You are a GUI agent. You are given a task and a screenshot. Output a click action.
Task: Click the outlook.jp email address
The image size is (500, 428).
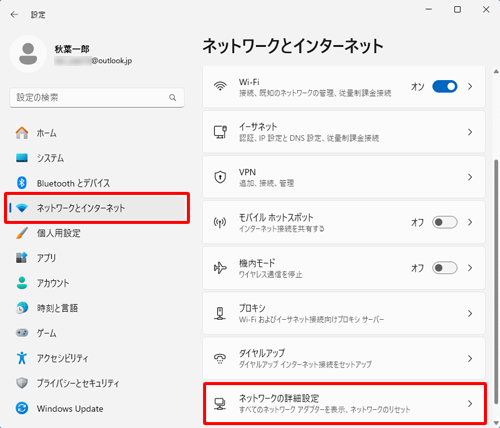[93, 61]
